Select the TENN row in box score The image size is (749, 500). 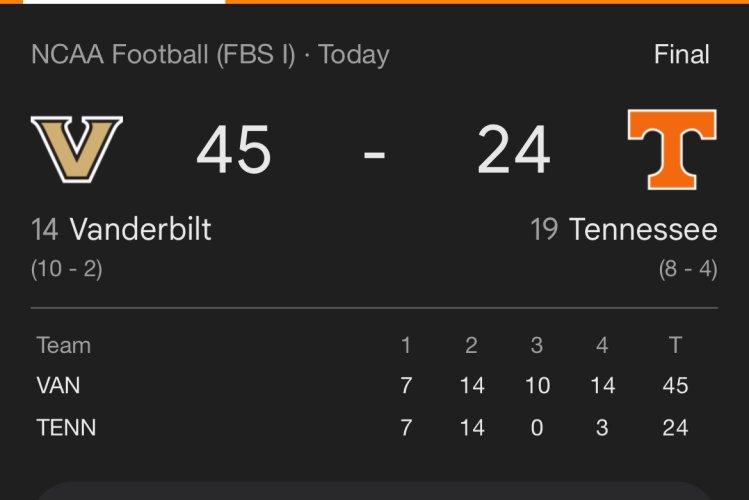[x=66, y=428]
